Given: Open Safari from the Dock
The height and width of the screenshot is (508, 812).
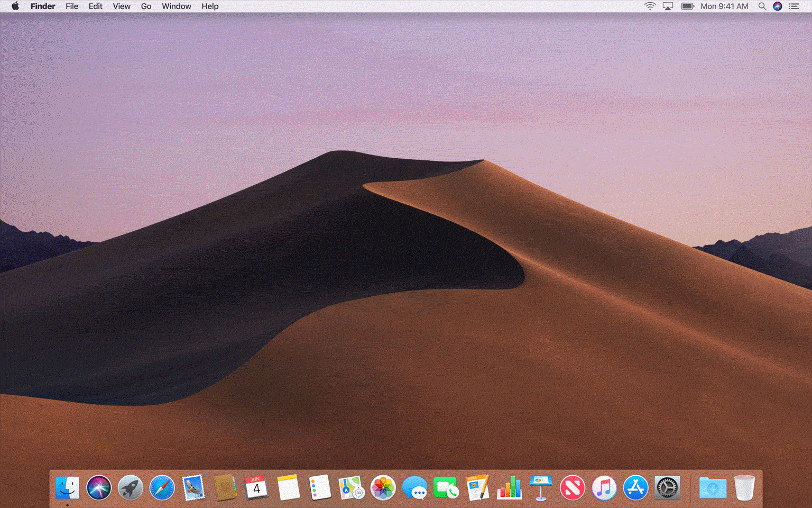Looking at the screenshot, I should pos(162,488).
